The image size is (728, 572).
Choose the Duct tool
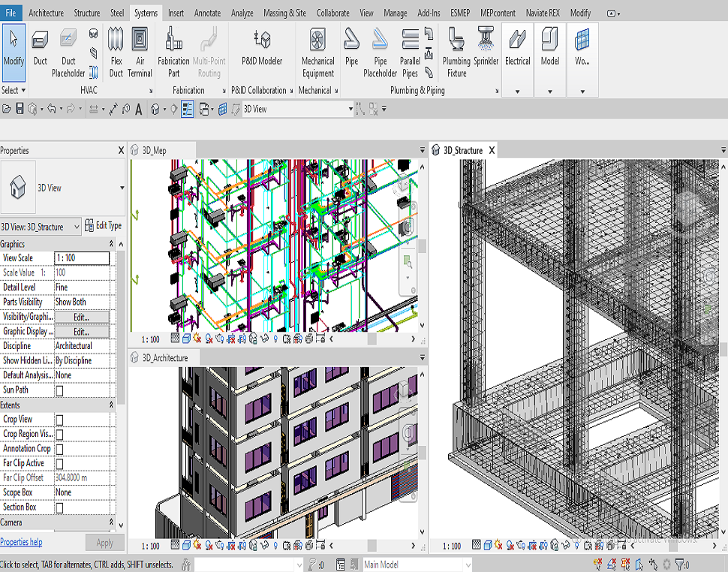[40, 48]
